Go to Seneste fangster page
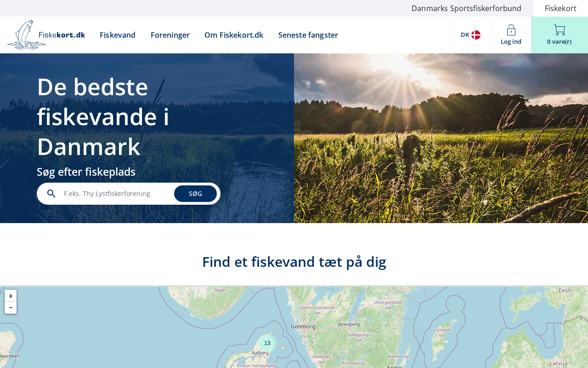The height and width of the screenshot is (368, 588). pos(308,35)
